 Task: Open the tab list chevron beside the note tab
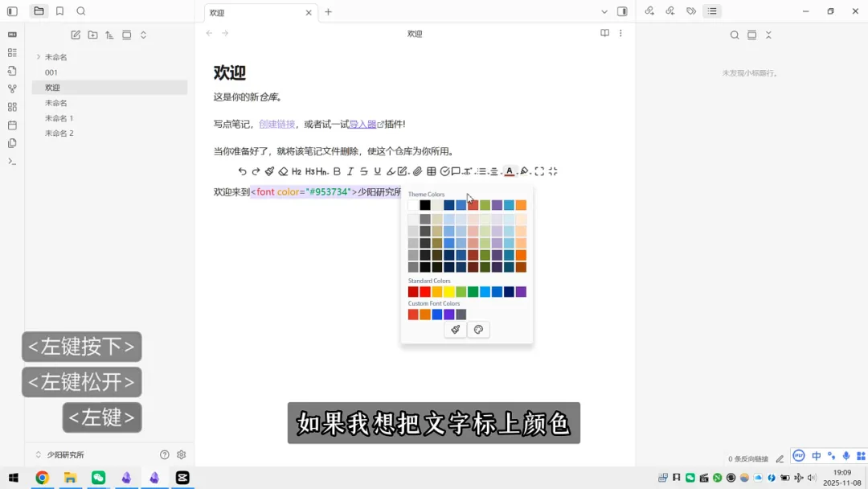tap(604, 12)
